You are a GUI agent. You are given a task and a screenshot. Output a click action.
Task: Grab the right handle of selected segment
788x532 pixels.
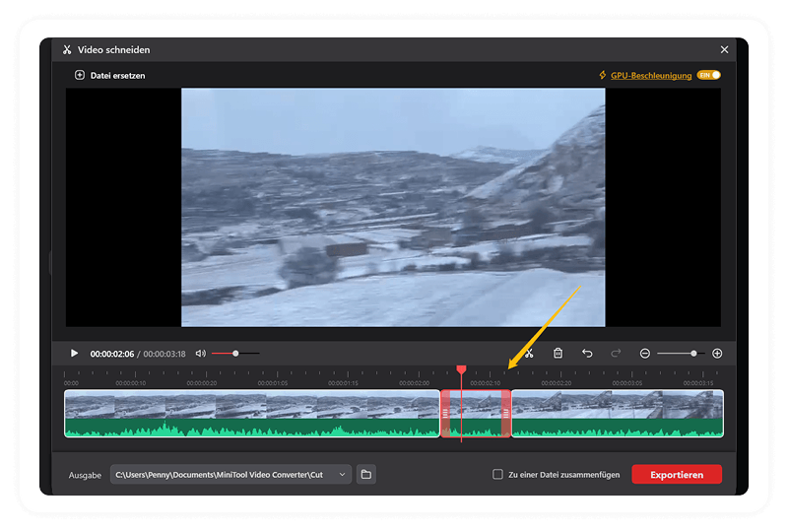tap(506, 414)
